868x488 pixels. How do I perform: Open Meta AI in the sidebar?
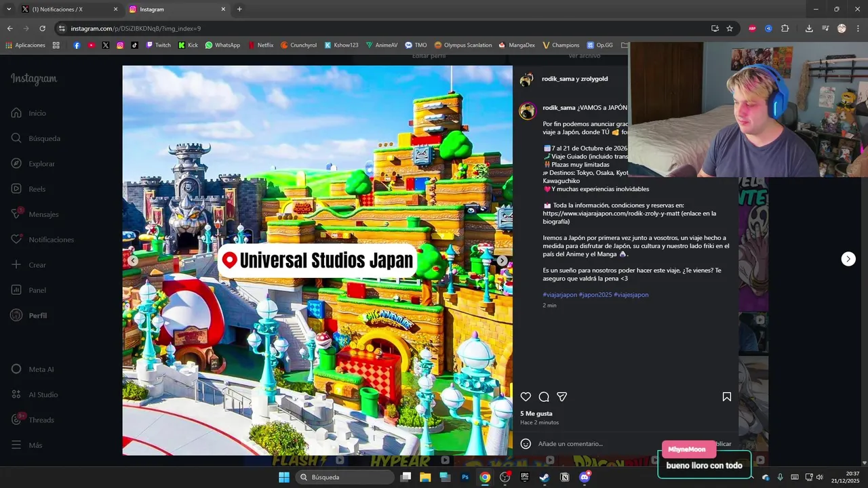(32, 369)
